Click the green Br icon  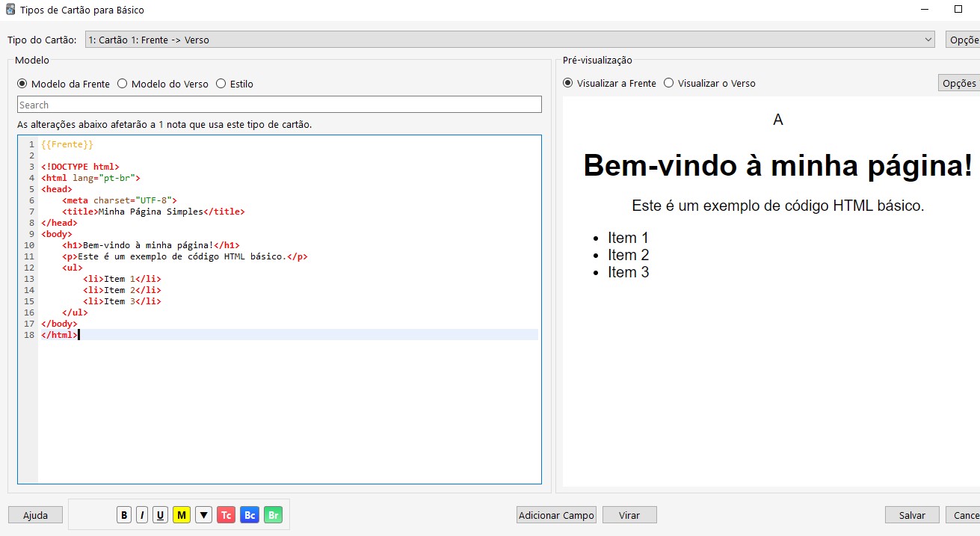[274, 515]
